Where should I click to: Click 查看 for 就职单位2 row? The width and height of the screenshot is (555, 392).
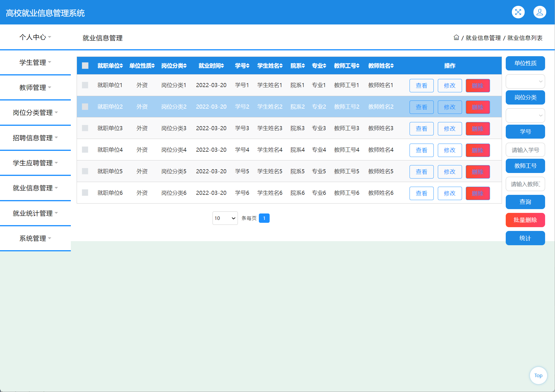[421, 107]
